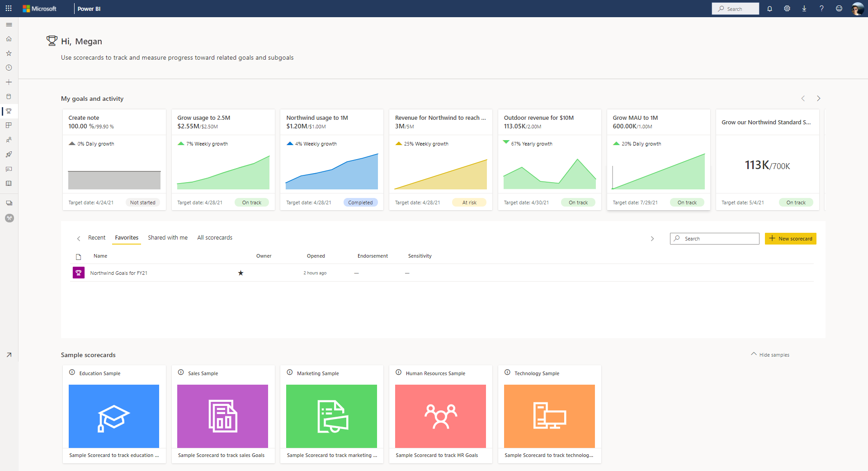Click the Completed status badge
The height and width of the screenshot is (471, 868).
point(360,203)
